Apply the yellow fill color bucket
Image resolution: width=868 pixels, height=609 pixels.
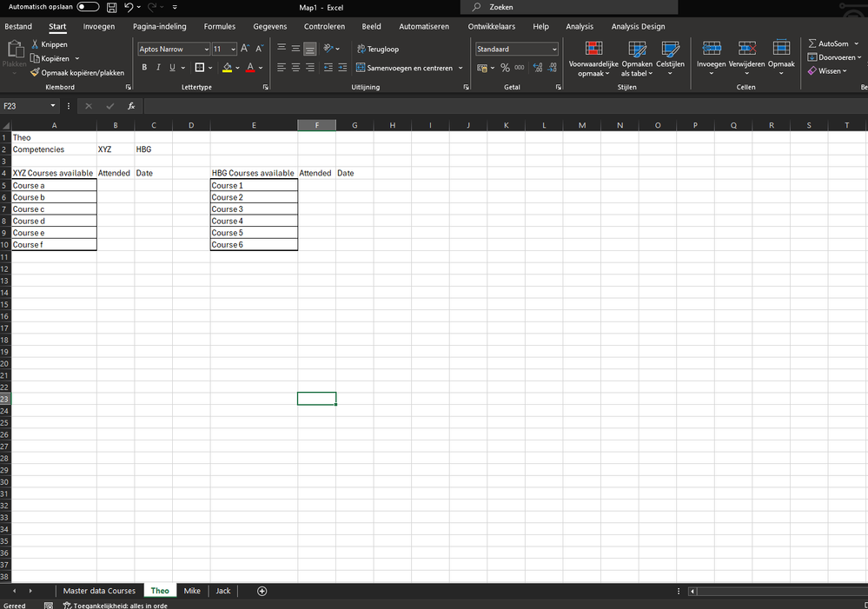(x=227, y=68)
